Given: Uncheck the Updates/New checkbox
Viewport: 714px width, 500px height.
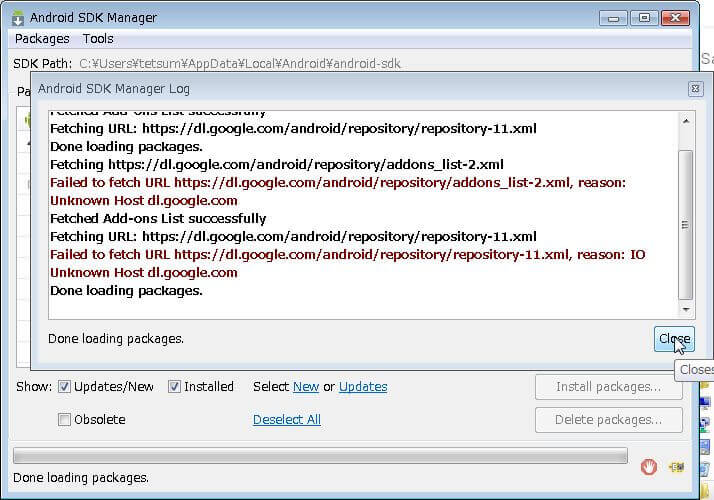Looking at the screenshot, I should click(x=64, y=387).
